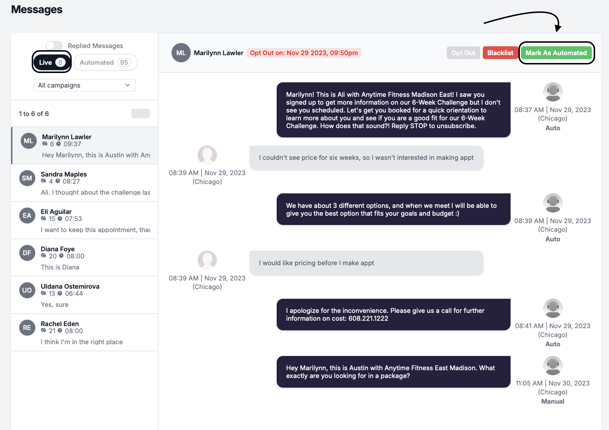
Task: Click the gray pagination button beside 1 to 6 of 6
Action: (x=141, y=113)
